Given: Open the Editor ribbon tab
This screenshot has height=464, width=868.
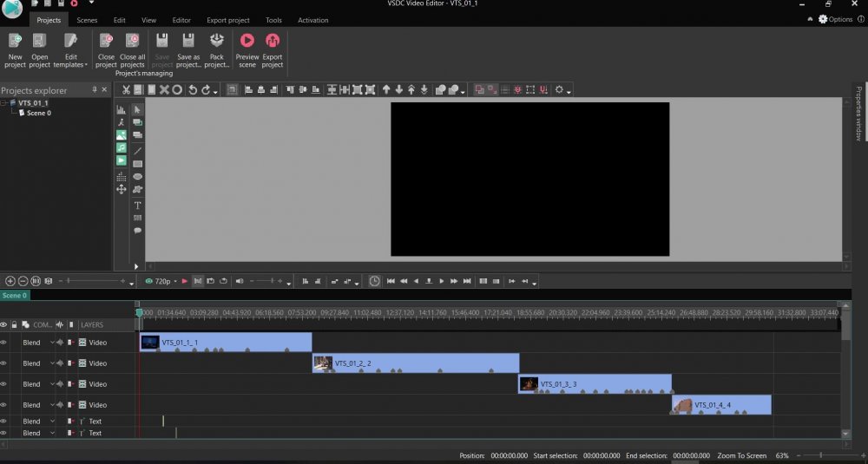Looking at the screenshot, I should tap(181, 20).
